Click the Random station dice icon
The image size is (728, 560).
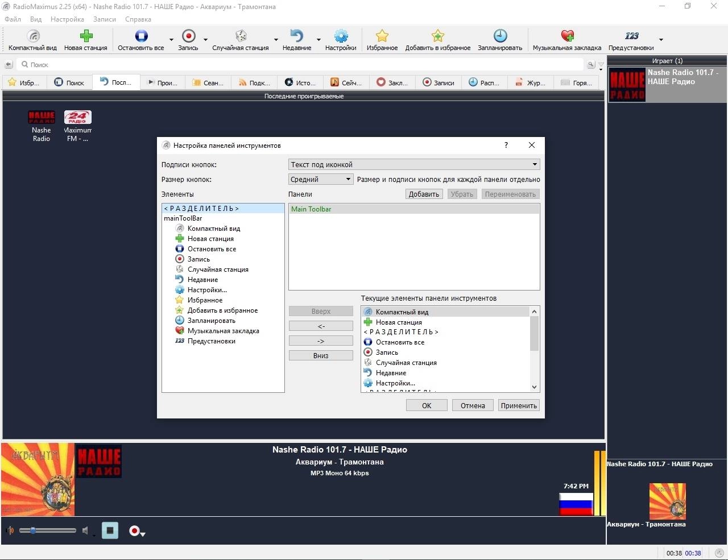[241, 36]
